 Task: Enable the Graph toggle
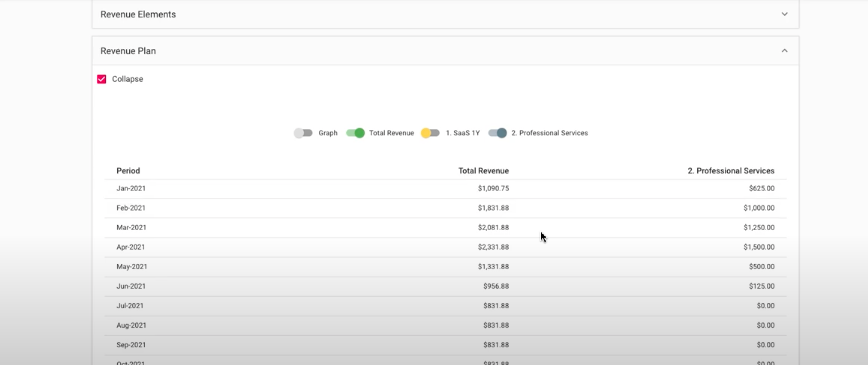point(303,133)
